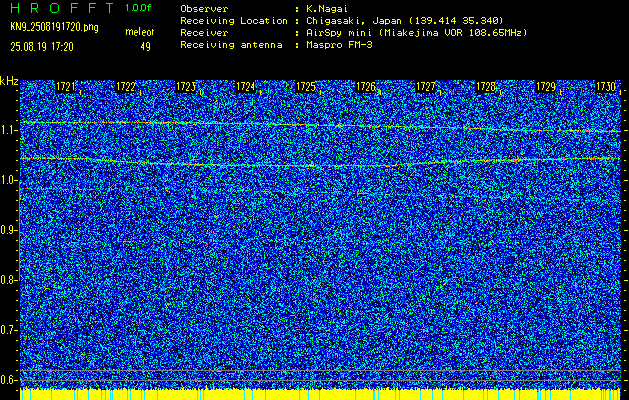The width and height of the screenshot is (629, 400).
Task: Click the 0.8 kHz axis label
Action: [8, 280]
